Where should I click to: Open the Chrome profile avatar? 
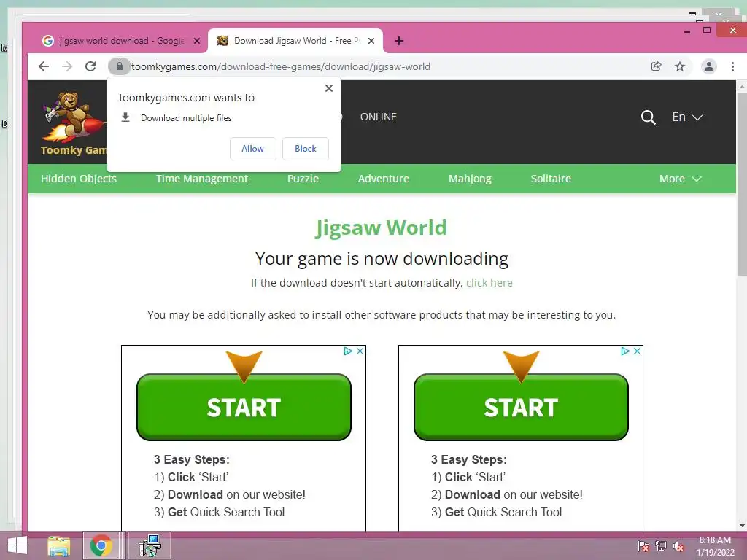tap(709, 66)
